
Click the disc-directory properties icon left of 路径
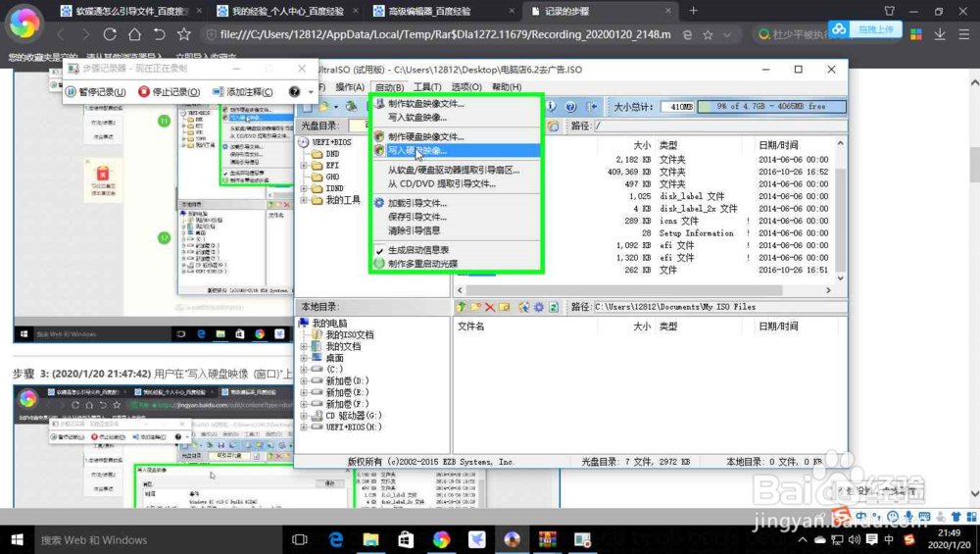point(554,126)
